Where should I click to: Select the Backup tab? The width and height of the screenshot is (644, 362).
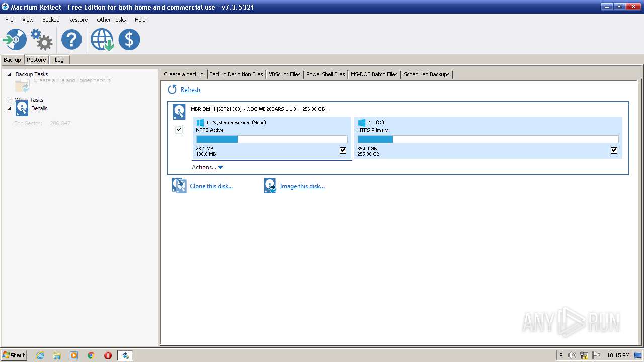tap(12, 60)
